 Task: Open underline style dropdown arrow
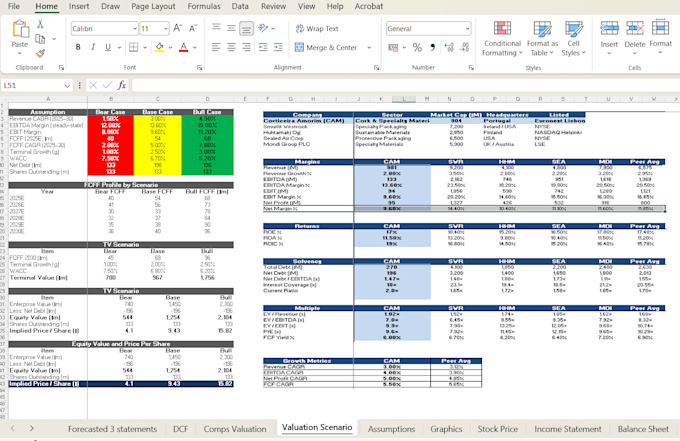tap(119, 47)
